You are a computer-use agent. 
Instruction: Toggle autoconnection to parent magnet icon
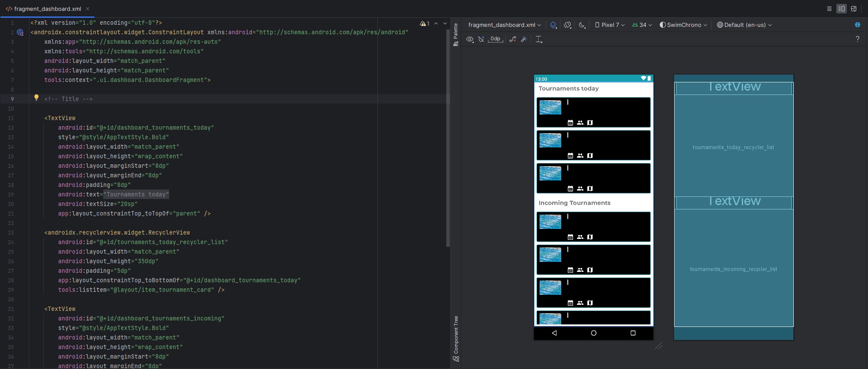[481, 39]
